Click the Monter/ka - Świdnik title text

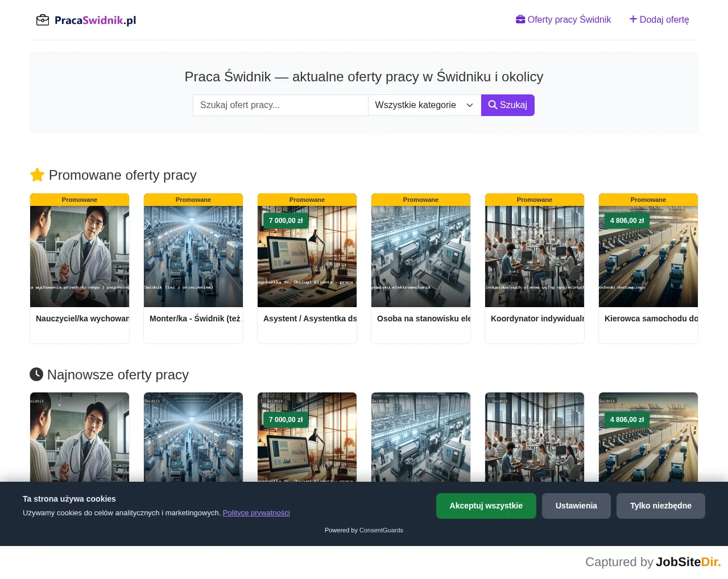pyautogui.click(x=195, y=319)
